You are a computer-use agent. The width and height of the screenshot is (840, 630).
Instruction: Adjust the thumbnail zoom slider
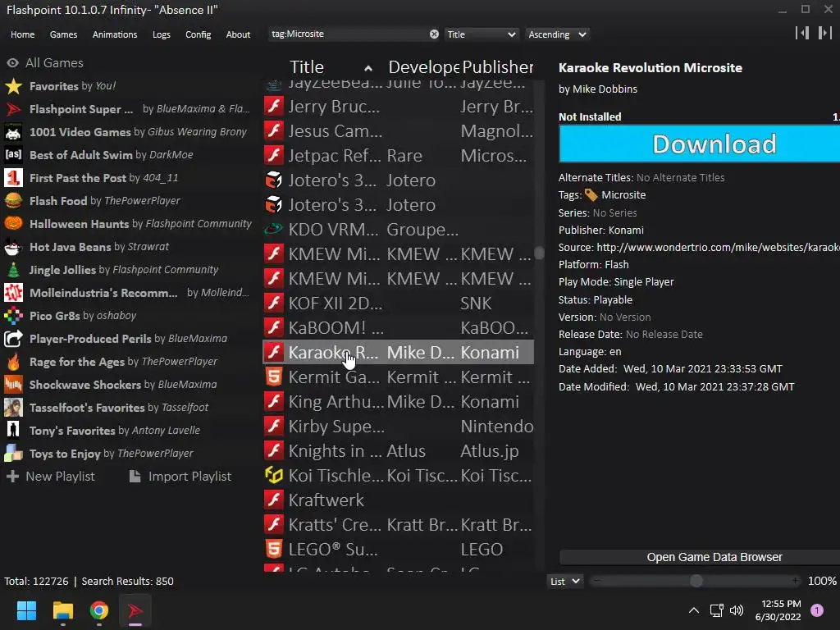coord(696,581)
